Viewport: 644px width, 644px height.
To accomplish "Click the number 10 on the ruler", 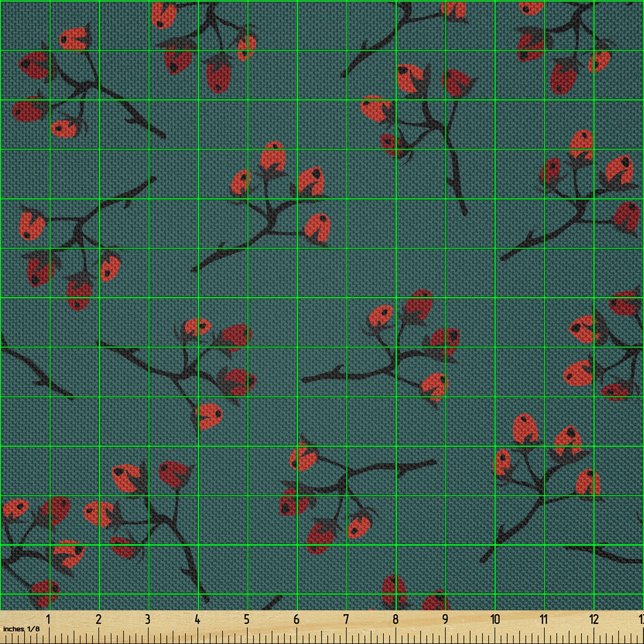I will click(x=495, y=619).
